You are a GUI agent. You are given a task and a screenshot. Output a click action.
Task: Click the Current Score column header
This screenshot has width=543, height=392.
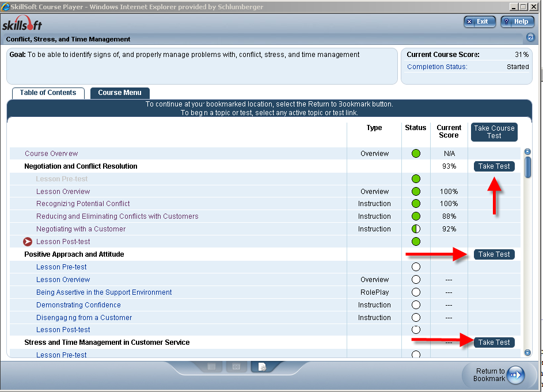pos(449,132)
